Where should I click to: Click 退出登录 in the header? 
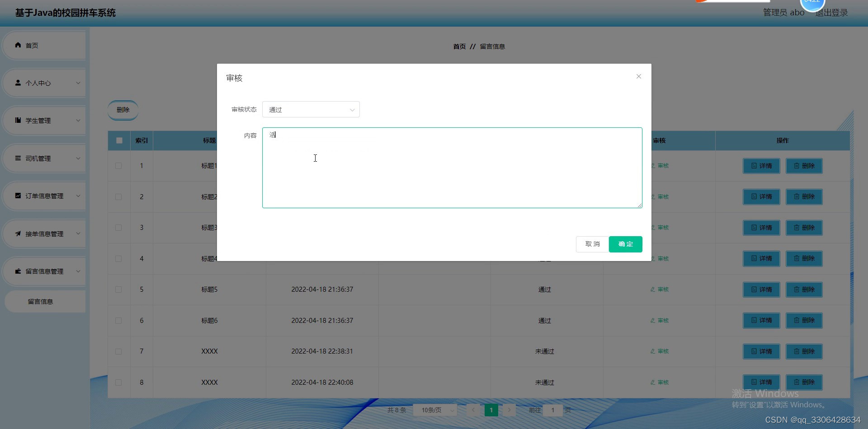[x=831, y=13]
